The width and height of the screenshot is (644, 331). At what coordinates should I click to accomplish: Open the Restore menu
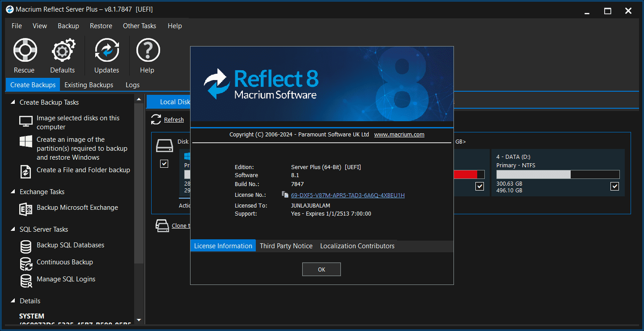tap(101, 26)
